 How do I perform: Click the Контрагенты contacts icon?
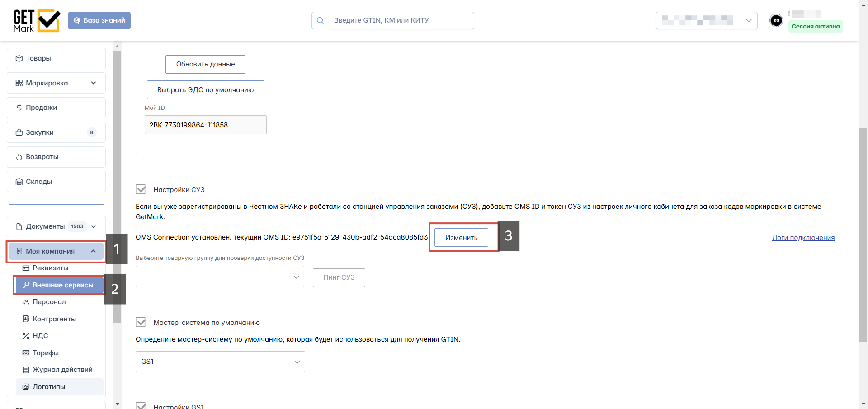(26, 319)
